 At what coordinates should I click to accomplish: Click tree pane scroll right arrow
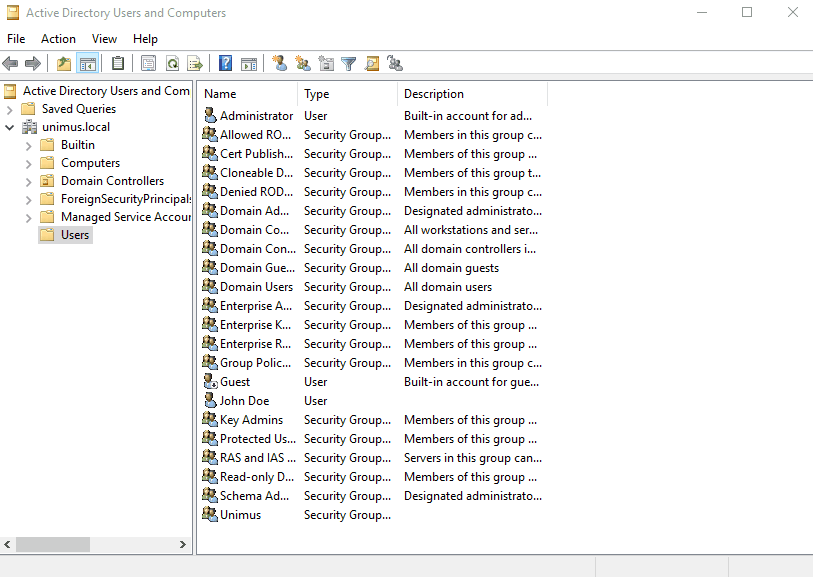pyautogui.click(x=183, y=544)
